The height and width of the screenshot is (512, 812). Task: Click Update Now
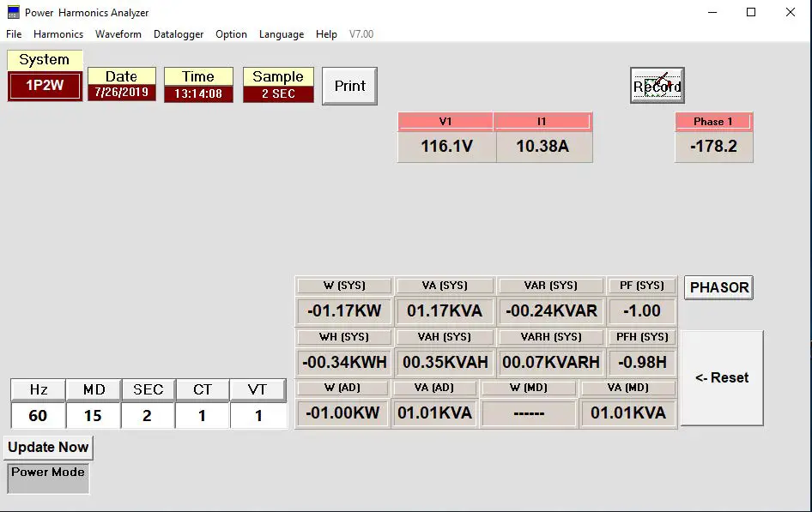[x=48, y=447]
